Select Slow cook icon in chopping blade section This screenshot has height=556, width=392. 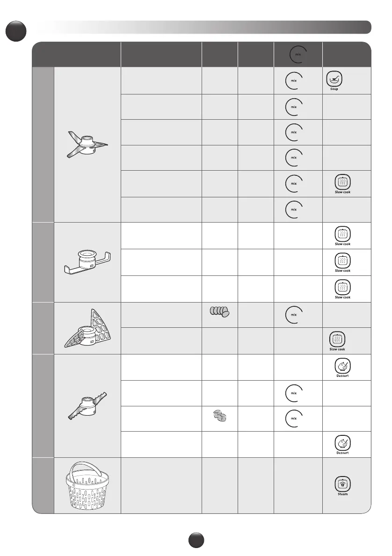pos(343,182)
